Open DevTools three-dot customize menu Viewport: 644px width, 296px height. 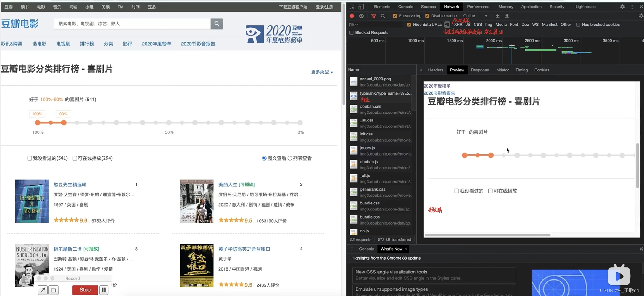click(x=632, y=7)
